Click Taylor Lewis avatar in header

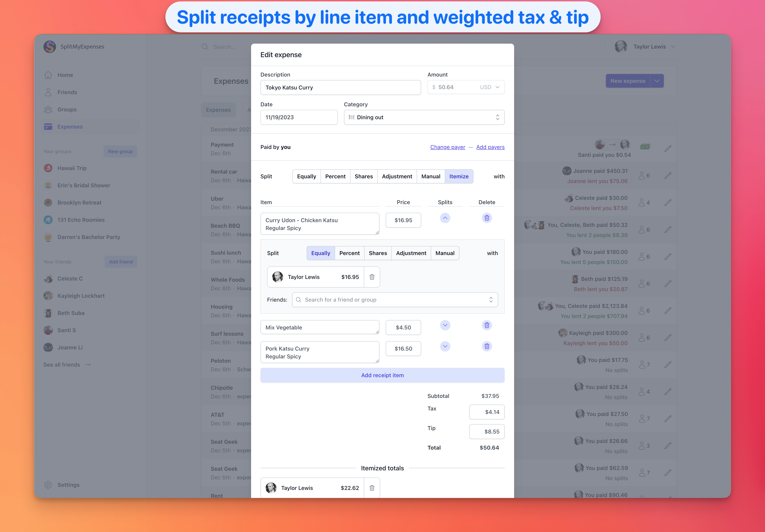click(621, 47)
